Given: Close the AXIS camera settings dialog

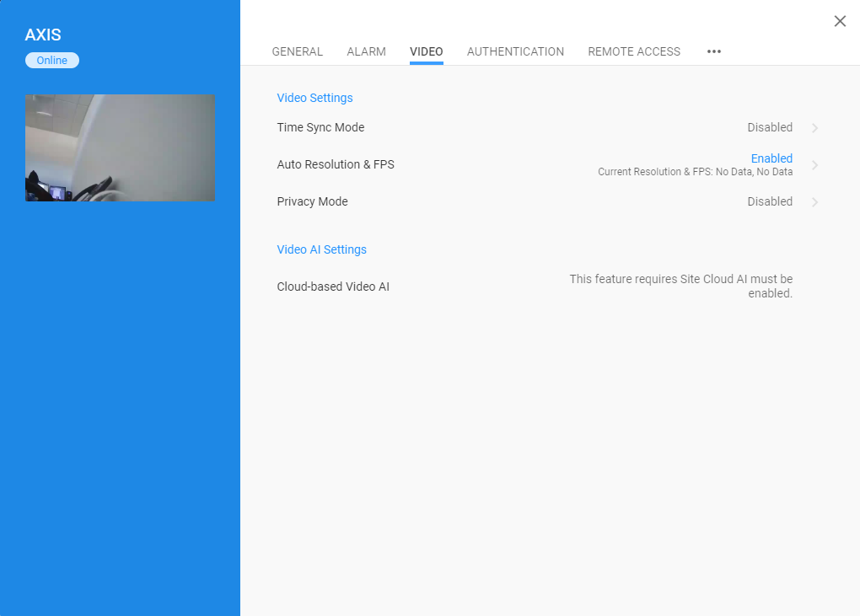Looking at the screenshot, I should (x=840, y=21).
